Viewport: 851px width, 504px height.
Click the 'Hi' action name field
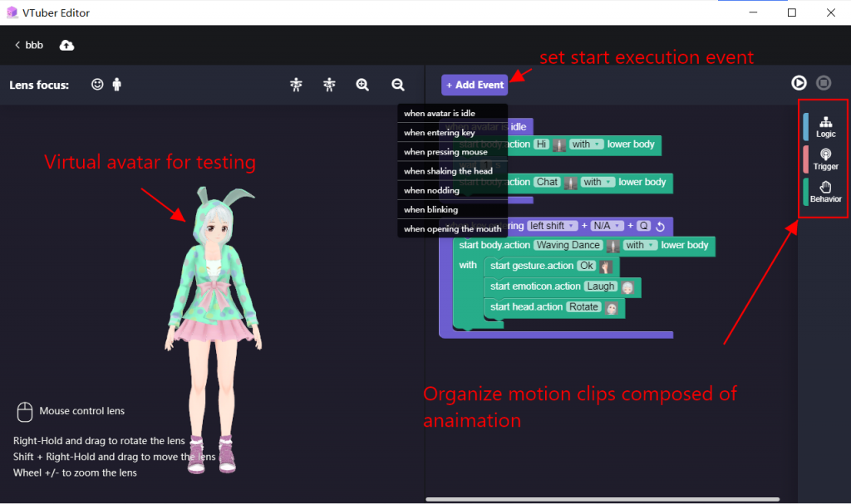(541, 144)
